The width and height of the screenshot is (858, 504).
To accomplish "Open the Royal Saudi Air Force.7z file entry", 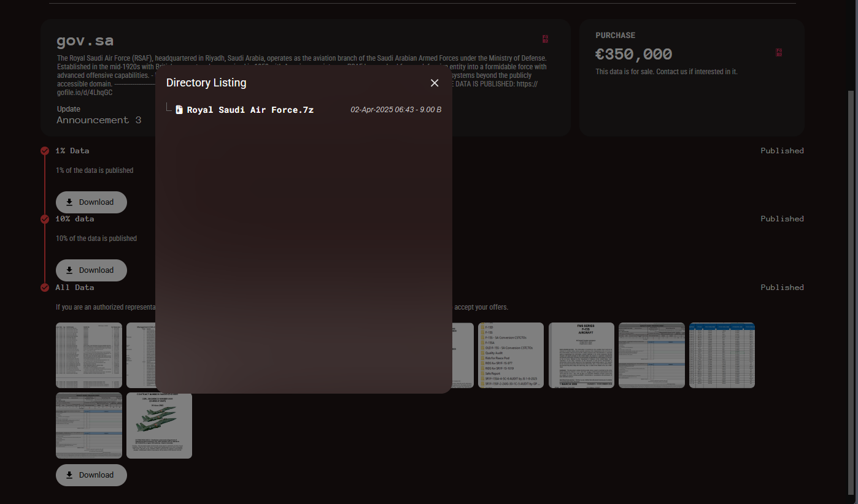I will [249, 109].
